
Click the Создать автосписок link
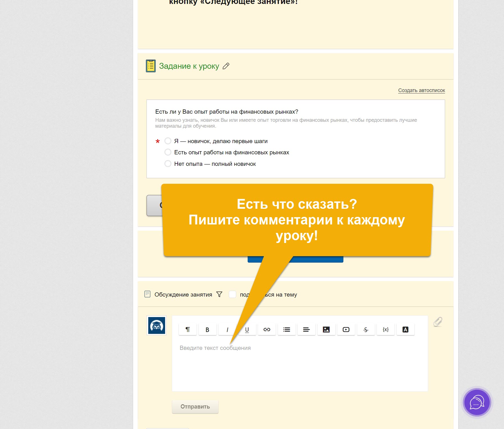point(421,90)
